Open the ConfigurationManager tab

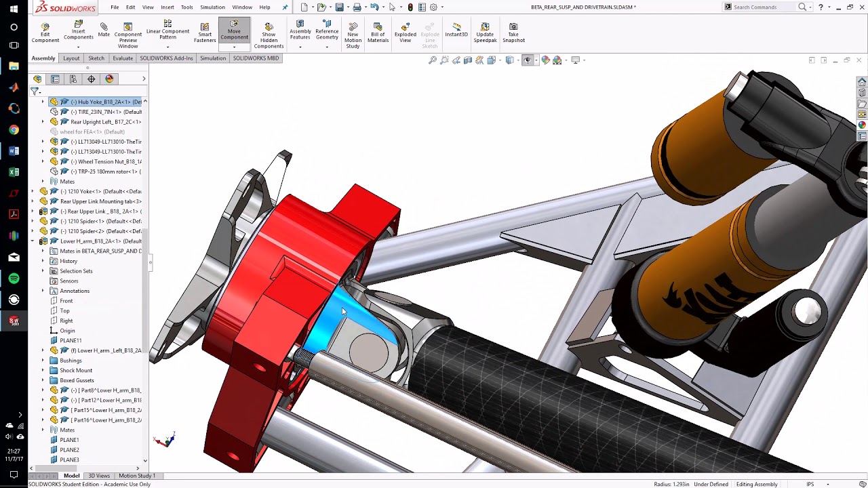click(73, 79)
